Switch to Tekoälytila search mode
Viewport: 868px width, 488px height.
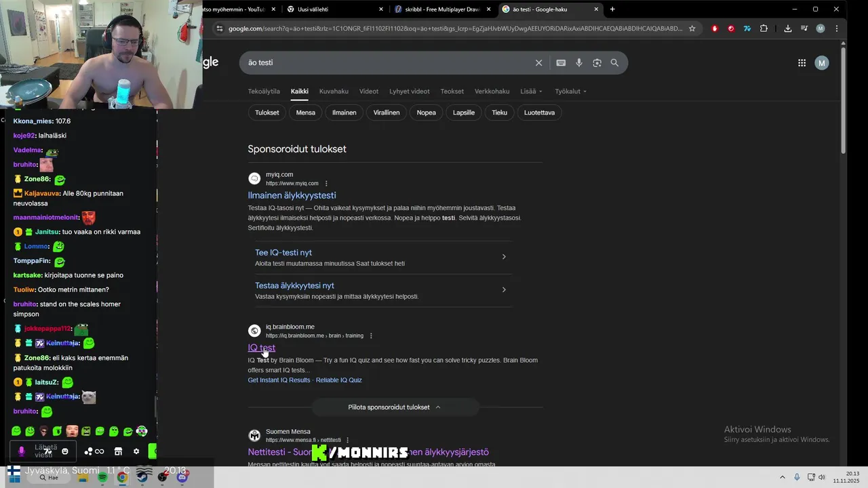[x=264, y=91]
